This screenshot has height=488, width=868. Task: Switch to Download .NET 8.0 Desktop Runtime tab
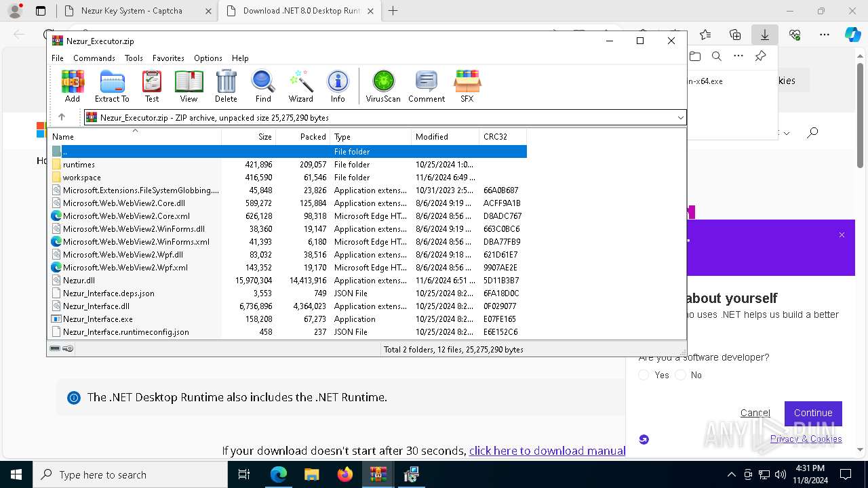[301, 11]
